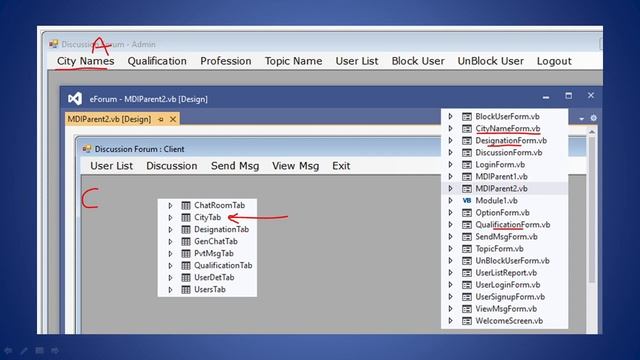Click the QualificationTab table icon
The width and height of the screenshot is (640, 360).
coord(186,266)
